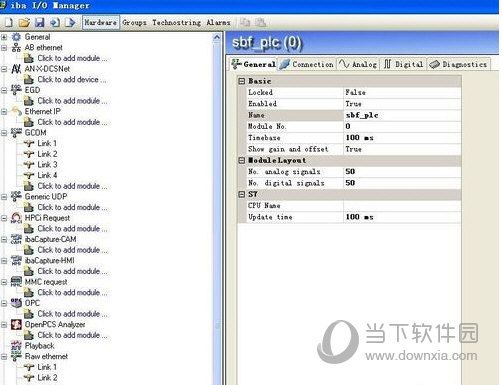Viewport: 502px width, 385px height.
Task: Switch to the Diagnostics tab
Action: [459, 64]
